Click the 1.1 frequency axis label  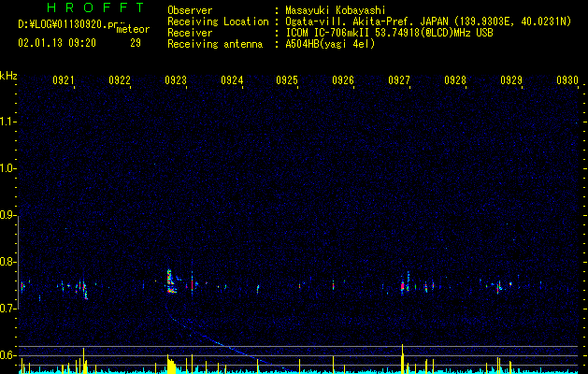[x=7, y=122]
